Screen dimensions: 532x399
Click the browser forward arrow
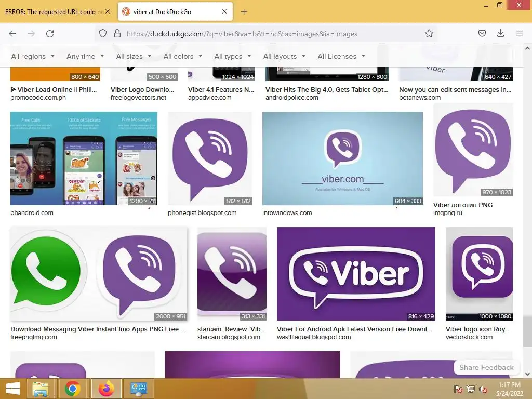pyautogui.click(x=31, y=34)
